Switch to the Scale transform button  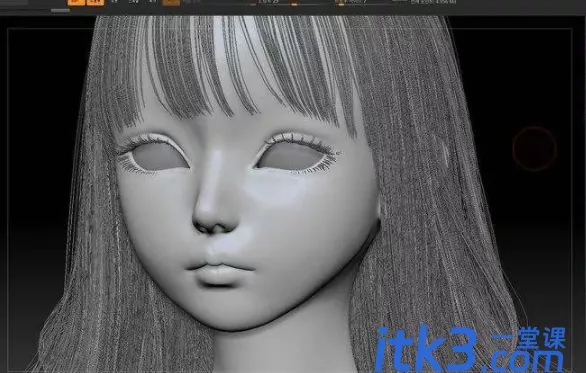(133, 2)
